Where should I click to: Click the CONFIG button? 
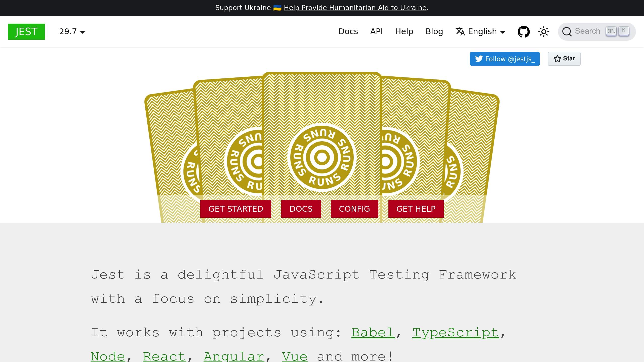coord(354,209)
